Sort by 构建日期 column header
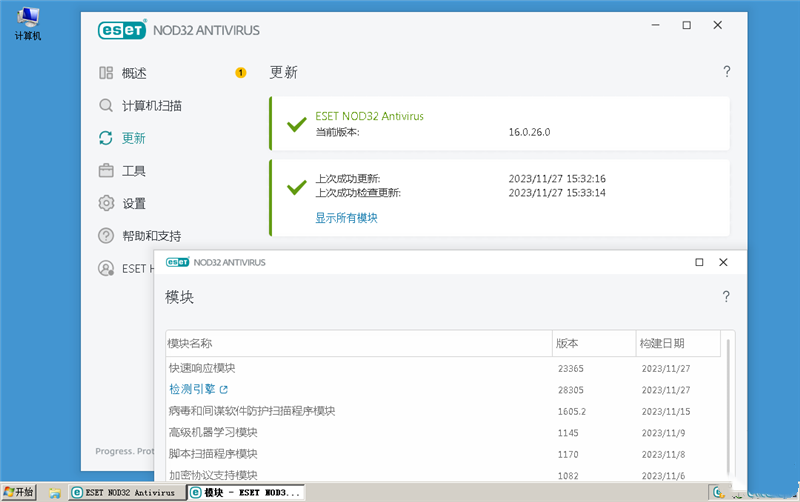 [x=679, y=343]
